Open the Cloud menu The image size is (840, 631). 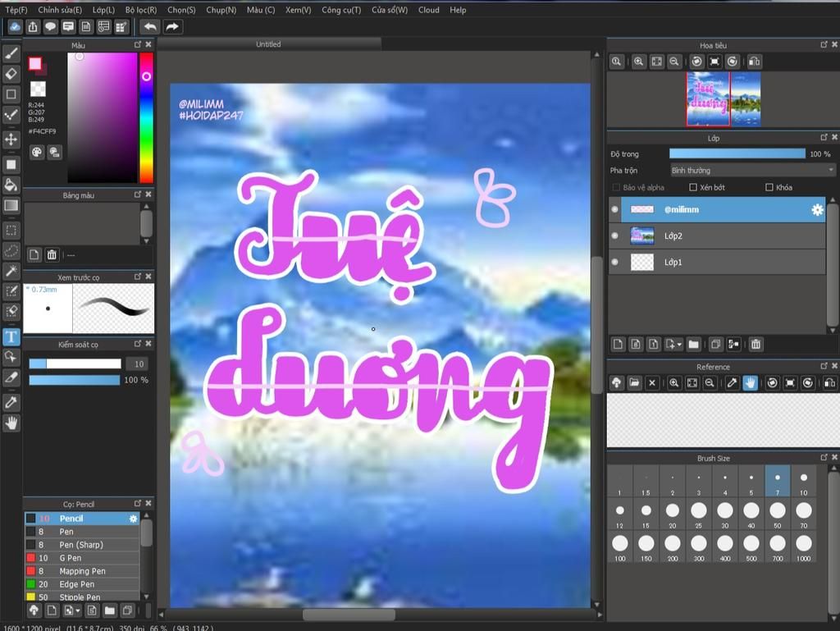[428, 10]
